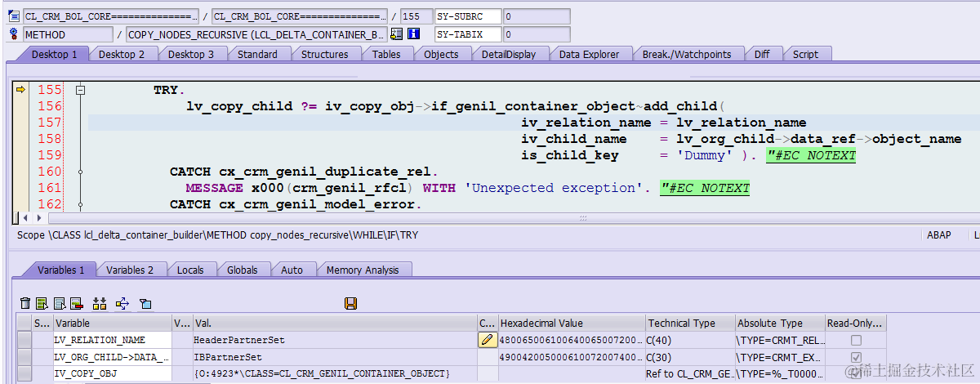Select row selector for LV_RELATION_NAME

tap(24, 340)
